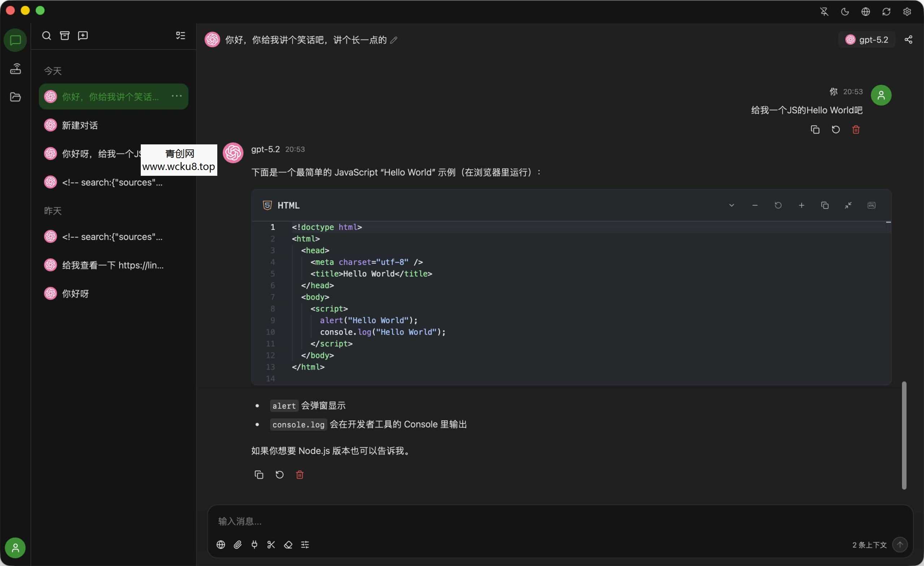Viewport: 924px width, 566px height.
Task: Click the paperclip attachment icon
Action: pos(237,545)
